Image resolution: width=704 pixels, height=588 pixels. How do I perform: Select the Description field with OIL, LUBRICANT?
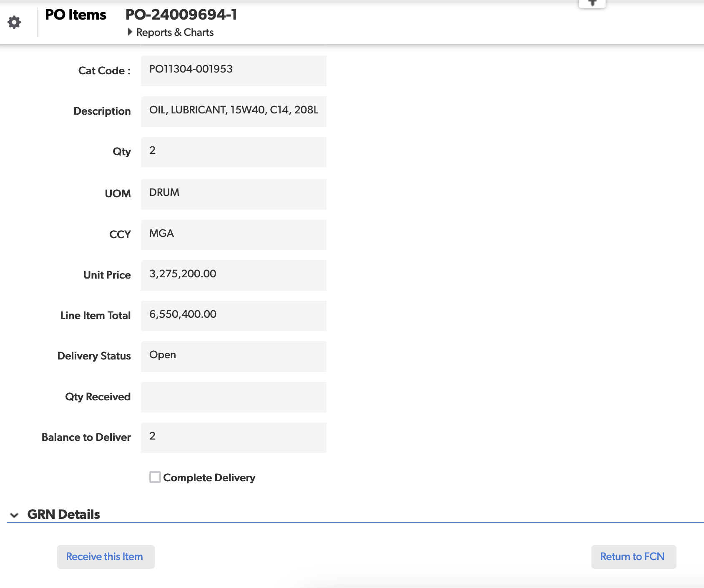(234, 111)
